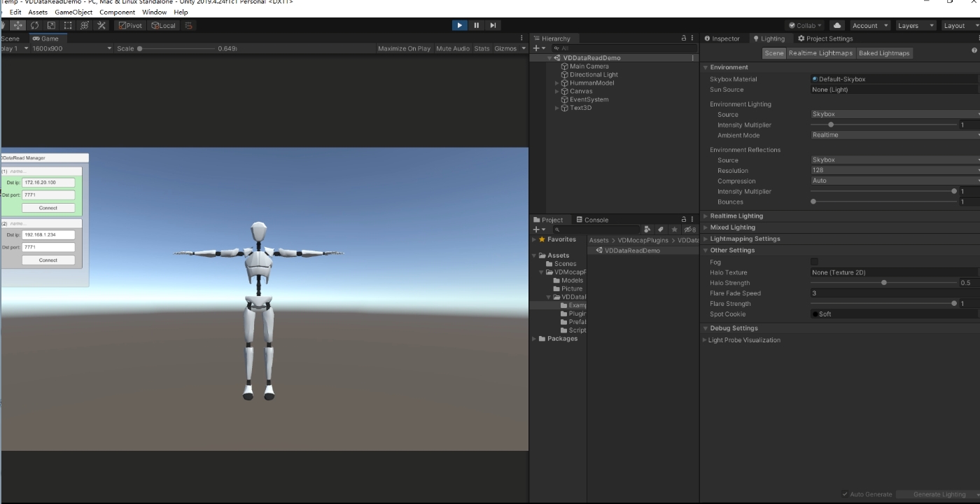980x504 pixels.
Task: Open the Window menu
Action: coord(154,12)
